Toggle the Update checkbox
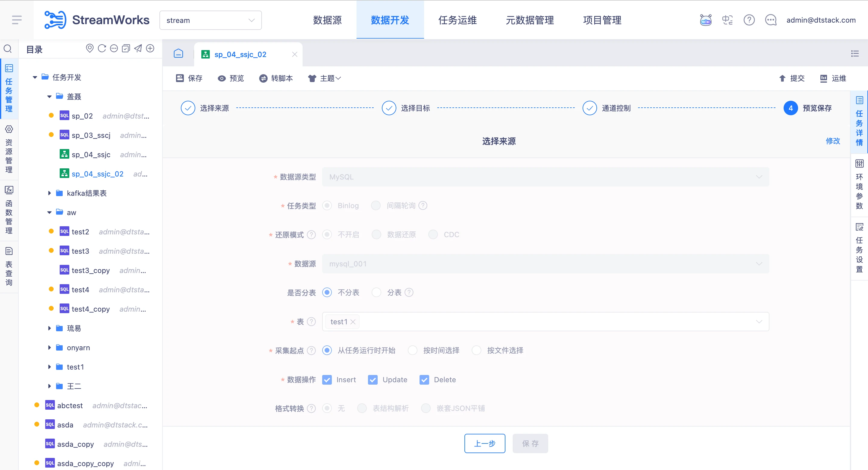This screenshot has height=470, width=868. (373, 379)
